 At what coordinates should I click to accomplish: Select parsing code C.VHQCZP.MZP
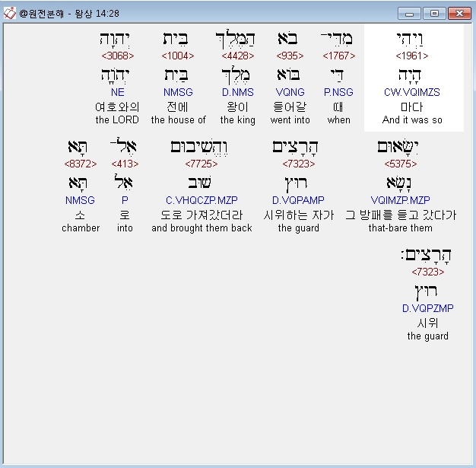point(202,200)
